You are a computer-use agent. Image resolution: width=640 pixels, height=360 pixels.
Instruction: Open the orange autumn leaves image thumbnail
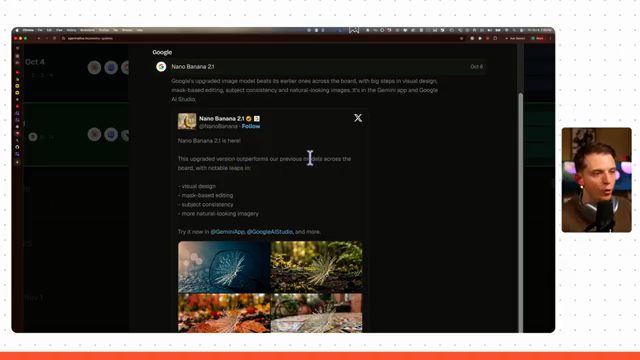224,313
